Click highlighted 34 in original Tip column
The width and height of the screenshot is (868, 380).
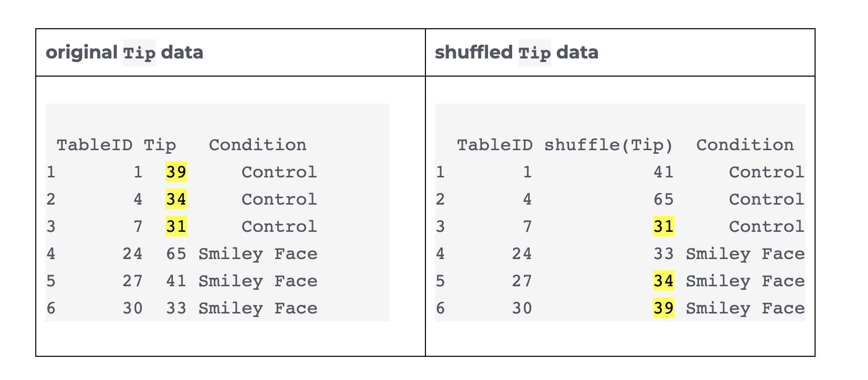coord(176,200)
